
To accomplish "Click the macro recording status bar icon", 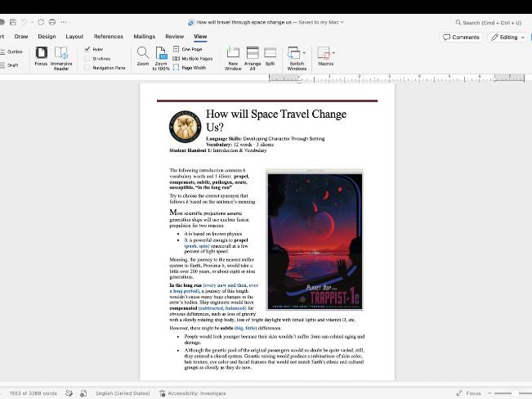I will tap(83, 393).
